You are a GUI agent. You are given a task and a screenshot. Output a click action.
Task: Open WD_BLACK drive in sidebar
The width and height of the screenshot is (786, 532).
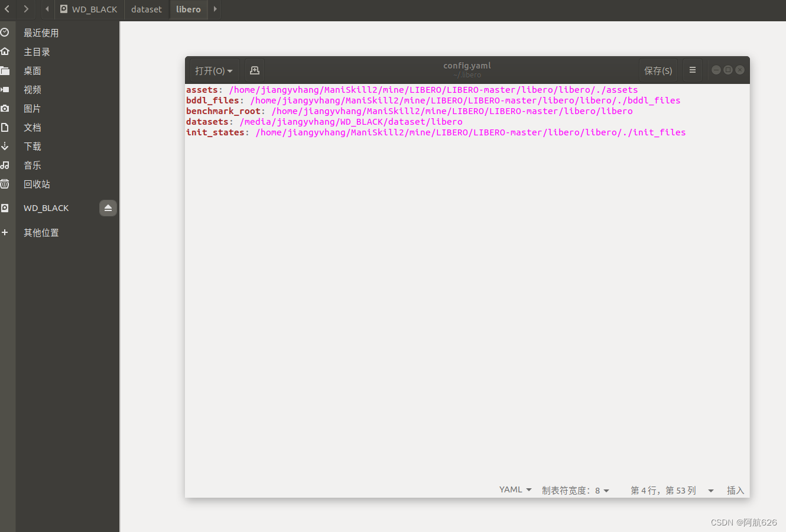(46, 208)
